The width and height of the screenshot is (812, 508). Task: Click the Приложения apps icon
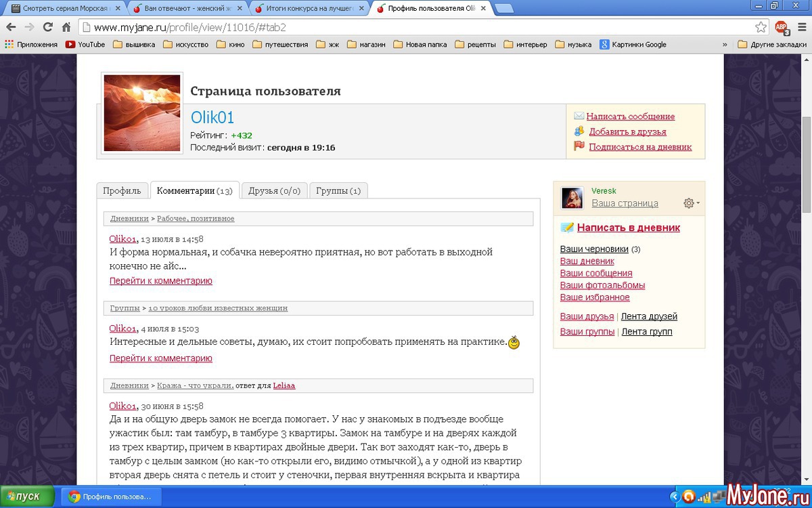[x=30, y=45]
